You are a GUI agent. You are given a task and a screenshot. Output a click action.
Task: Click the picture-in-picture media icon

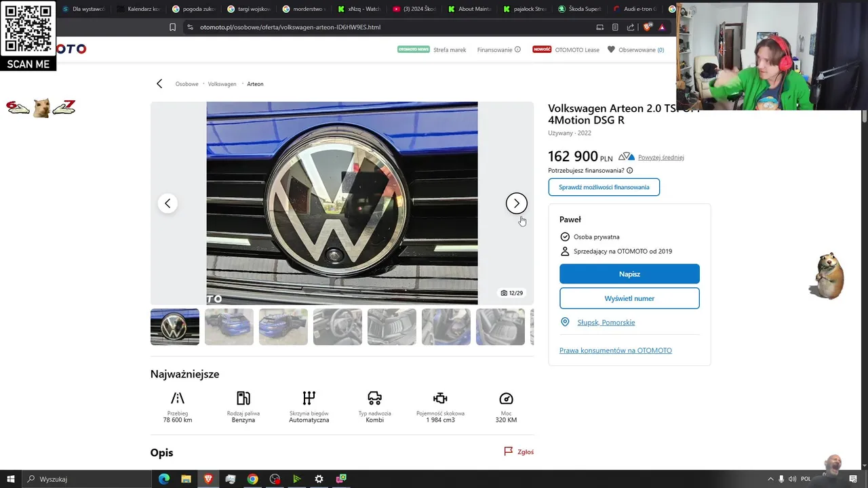(x=599, y=27)
